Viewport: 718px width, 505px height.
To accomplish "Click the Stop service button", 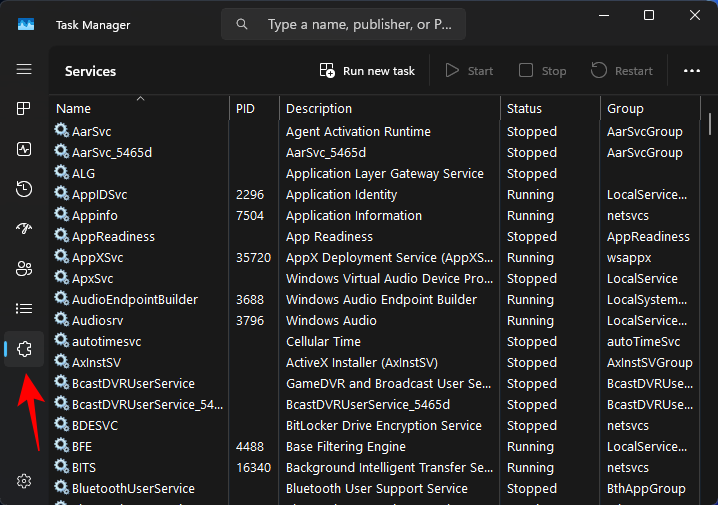I will coord(543,71).
